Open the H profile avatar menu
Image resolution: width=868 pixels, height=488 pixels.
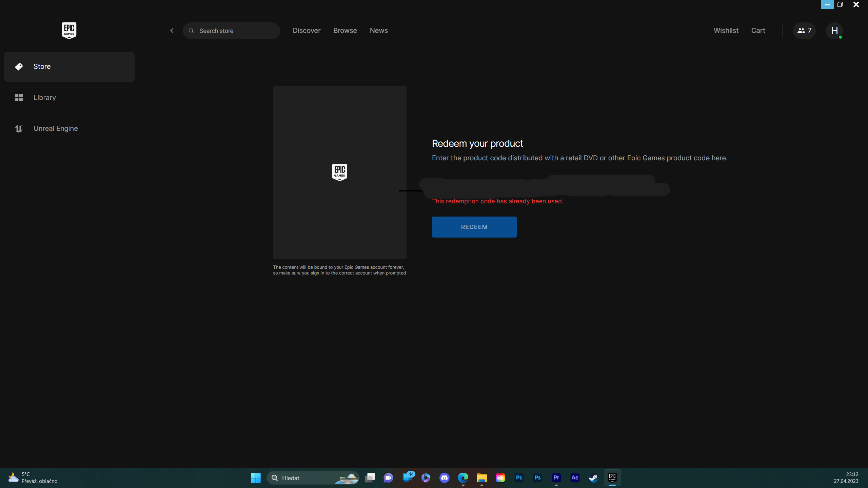(834, 31)
